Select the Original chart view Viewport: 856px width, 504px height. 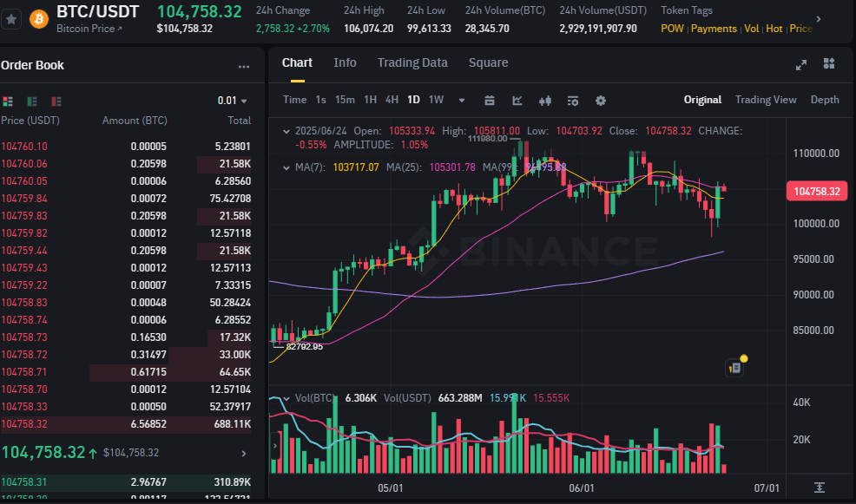click(702, 100)
